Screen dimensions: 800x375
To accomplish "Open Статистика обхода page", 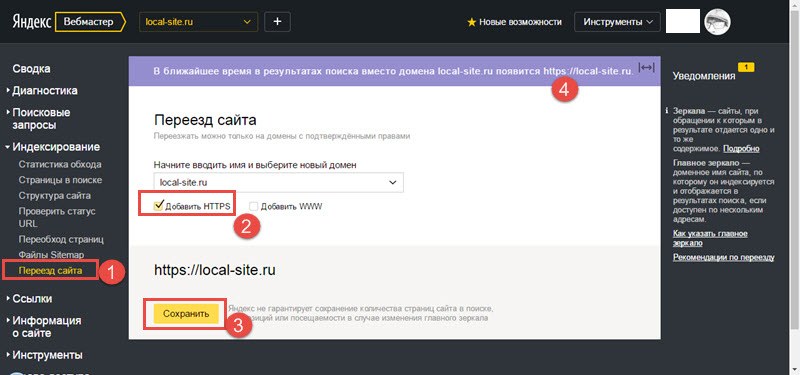I will tap(60, 164).
